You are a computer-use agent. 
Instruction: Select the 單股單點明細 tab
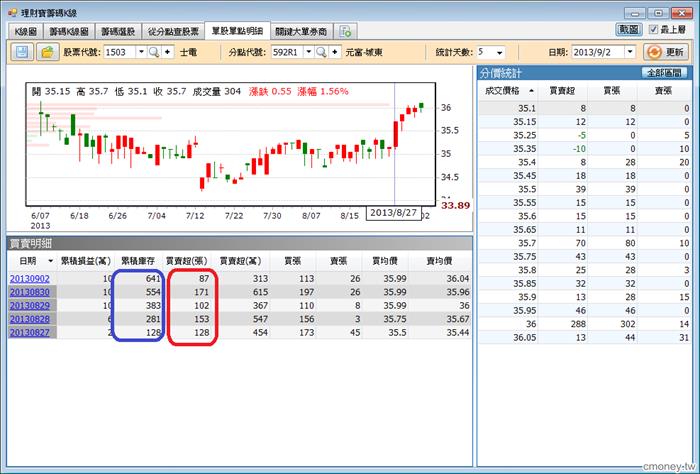[x=237, y=31]
